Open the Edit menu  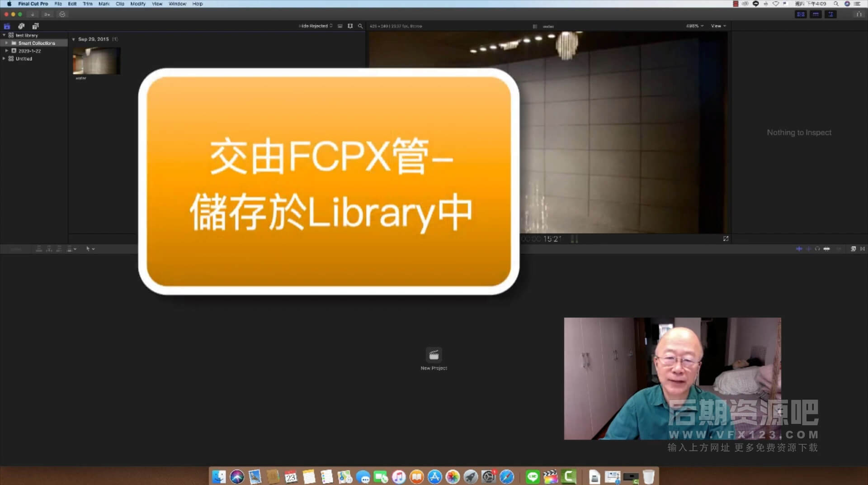pos(72,4)
